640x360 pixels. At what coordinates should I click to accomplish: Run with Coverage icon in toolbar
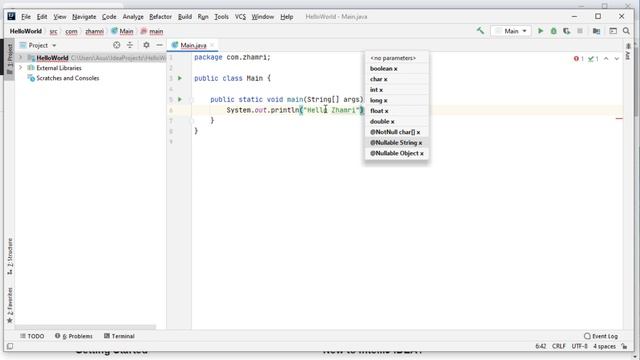[x=567, y=31]
